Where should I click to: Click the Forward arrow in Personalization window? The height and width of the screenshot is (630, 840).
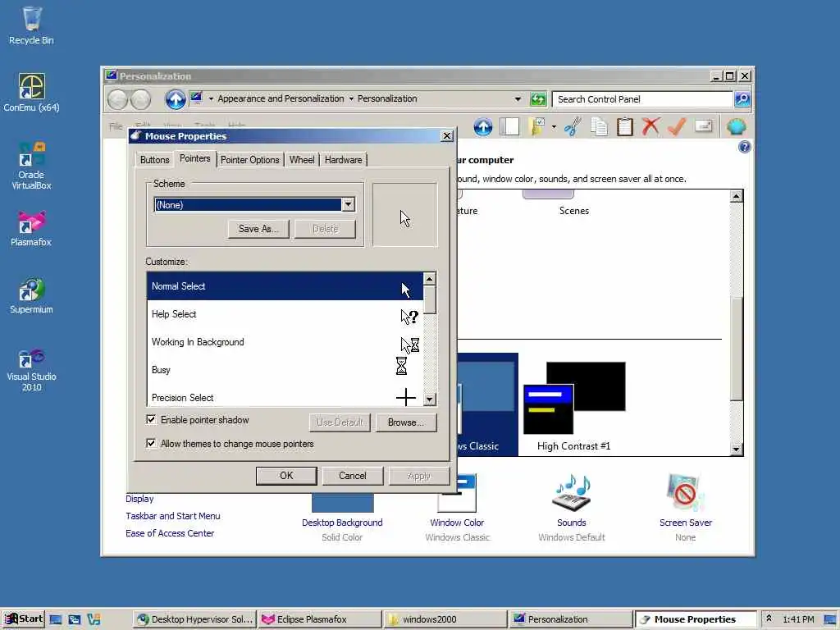141,99
